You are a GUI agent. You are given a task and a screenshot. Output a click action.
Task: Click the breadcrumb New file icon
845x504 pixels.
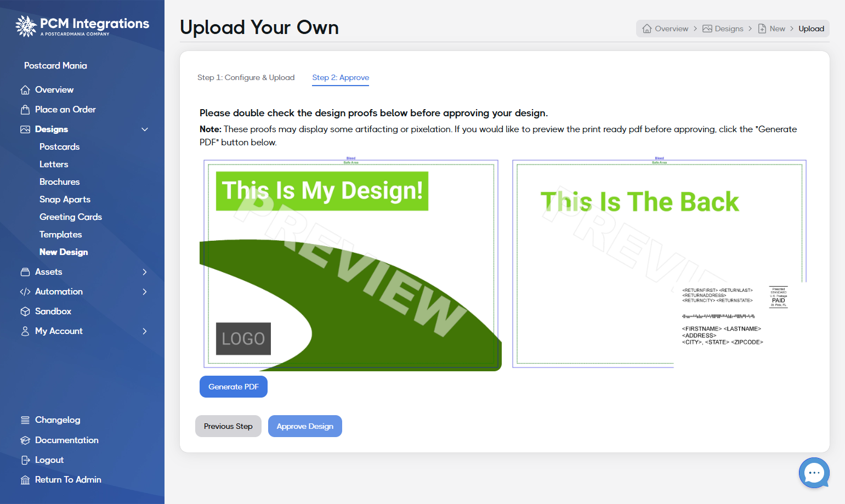[x=762, y=29]
